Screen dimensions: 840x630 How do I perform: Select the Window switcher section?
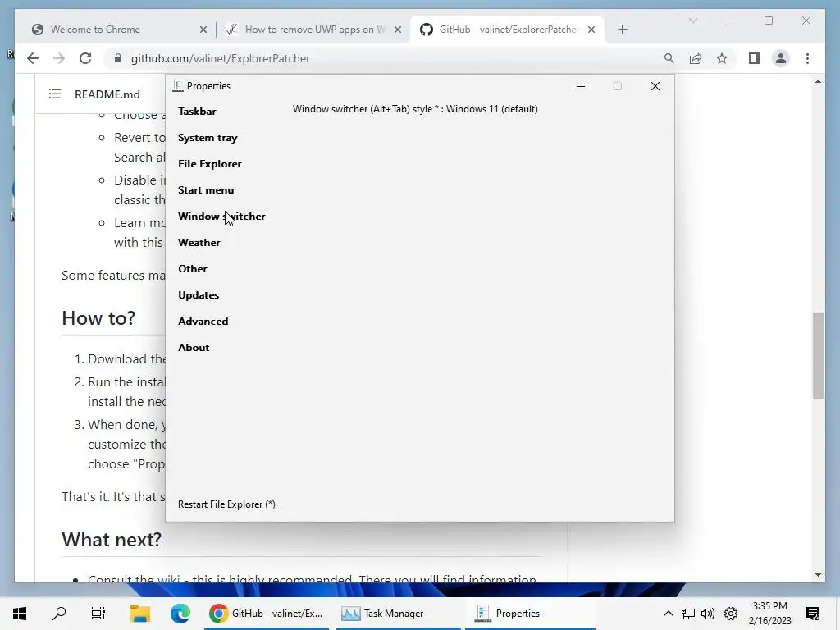point(221,217)
